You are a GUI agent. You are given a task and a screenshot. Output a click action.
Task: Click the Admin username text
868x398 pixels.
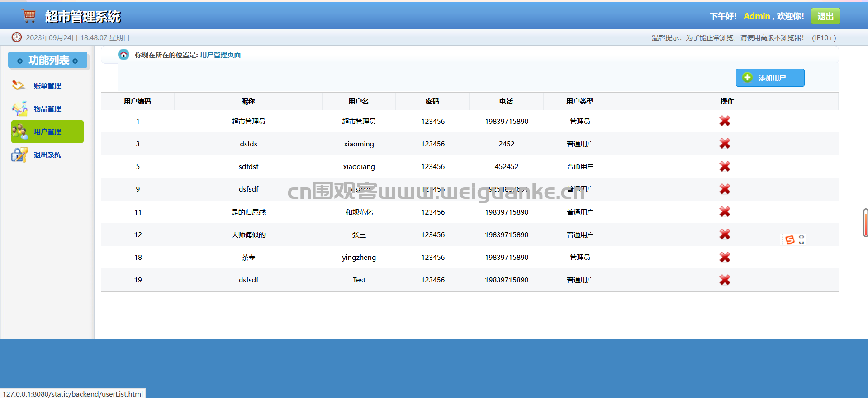(x=757, y=16)
